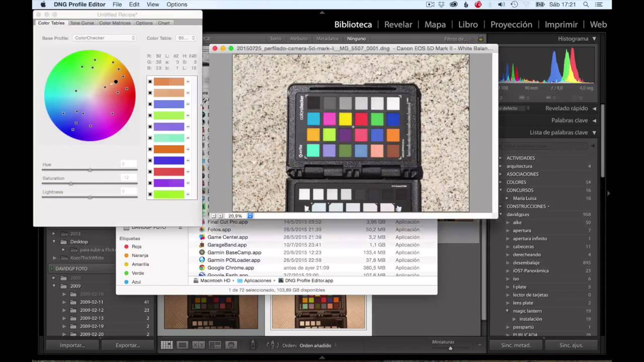Collapse the Histograma panel
This screenshot has height=362, width=644.
pos(594,39)
